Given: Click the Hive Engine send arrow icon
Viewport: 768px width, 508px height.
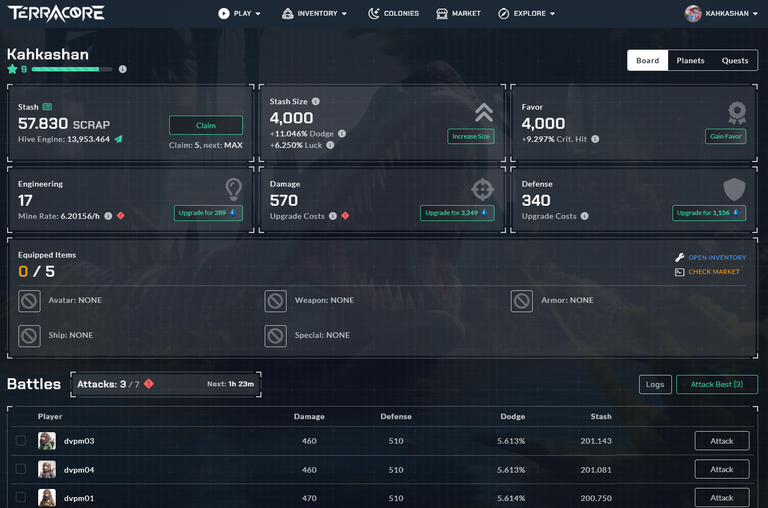Looking at the screenshot, I should [x=119, y=139].
